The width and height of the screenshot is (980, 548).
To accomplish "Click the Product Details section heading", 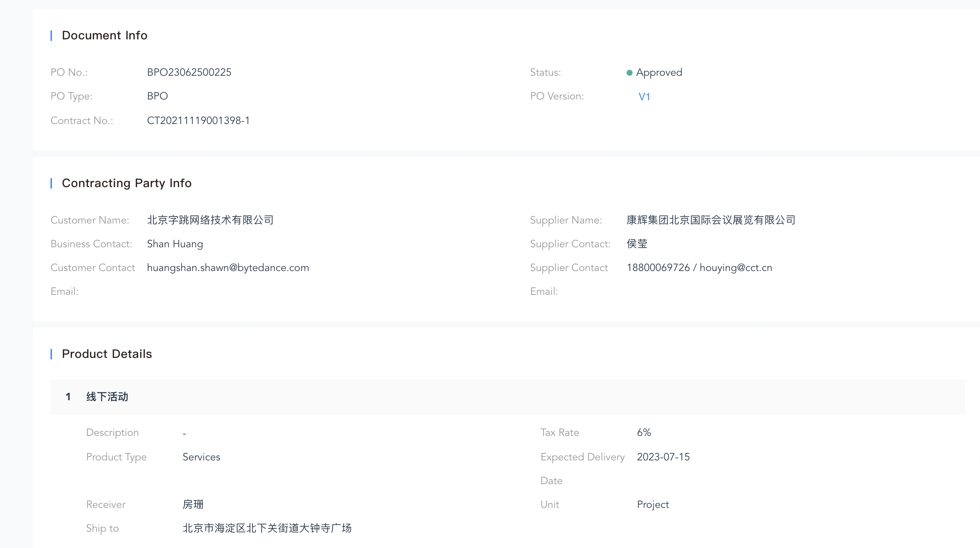I will tap(107, 354).
